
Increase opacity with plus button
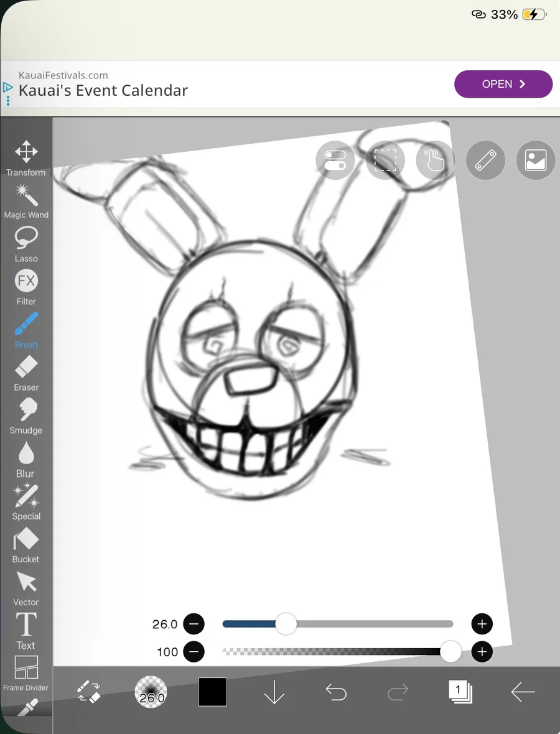pyautogui.click(x=482, y=652)
